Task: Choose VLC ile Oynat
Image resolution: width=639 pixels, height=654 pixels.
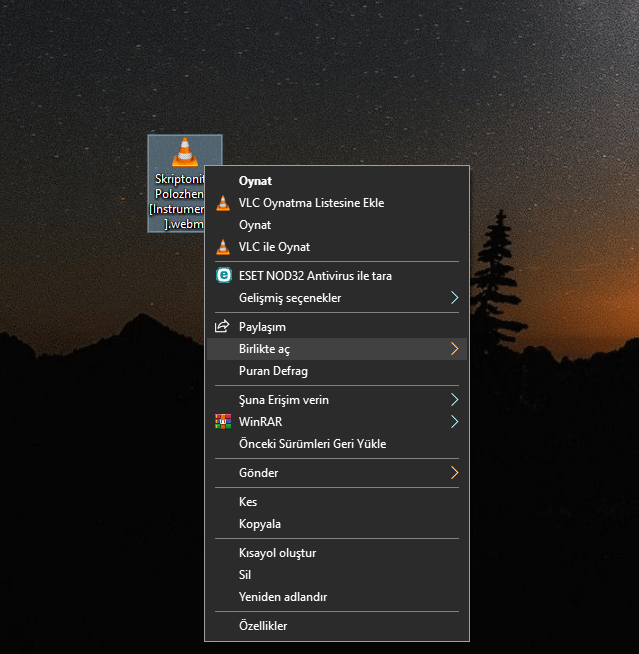Action: (x=337, y=247)
